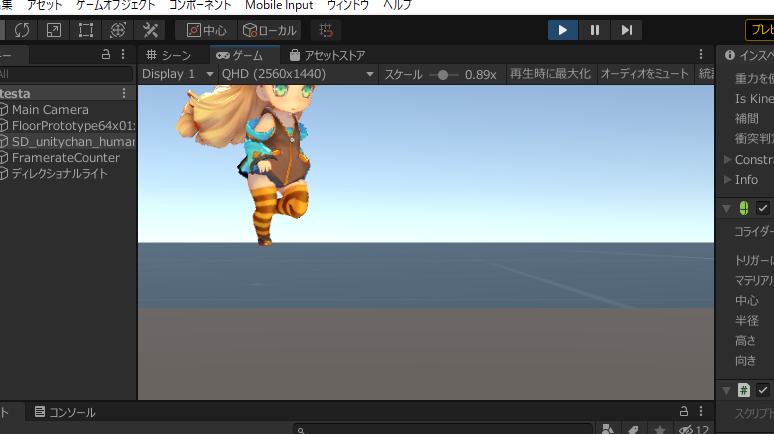This screenshot has height=434, width=774.
Task: Open the プレビュー packages dropdown
Action: coord(760,30)
